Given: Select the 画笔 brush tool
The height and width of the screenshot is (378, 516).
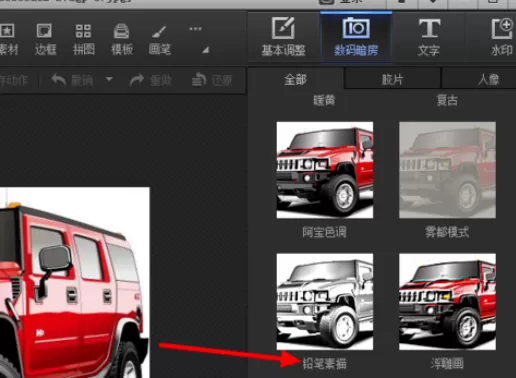Looking at the screenshot, I should tap(160, 39).
